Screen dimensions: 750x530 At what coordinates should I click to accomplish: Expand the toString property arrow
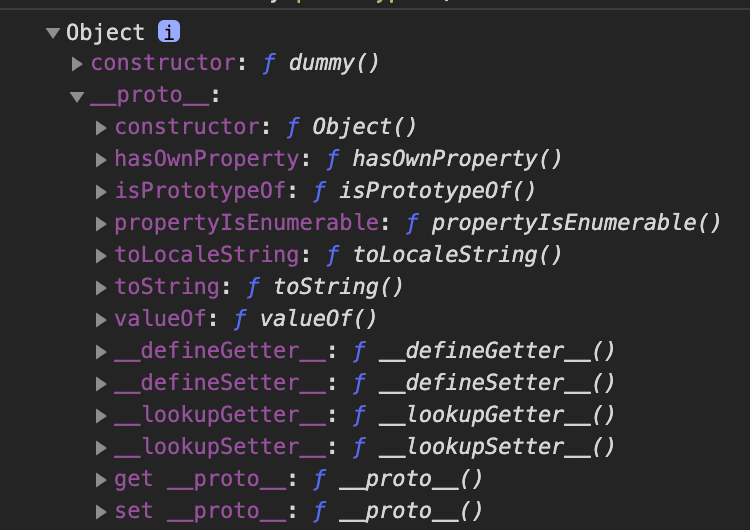coord(101,288)
